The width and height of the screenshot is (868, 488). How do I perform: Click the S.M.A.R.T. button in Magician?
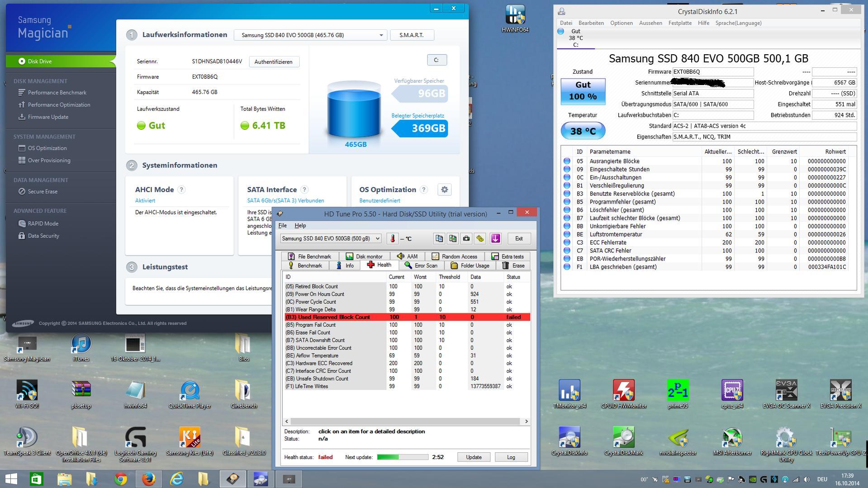point(412,35)
